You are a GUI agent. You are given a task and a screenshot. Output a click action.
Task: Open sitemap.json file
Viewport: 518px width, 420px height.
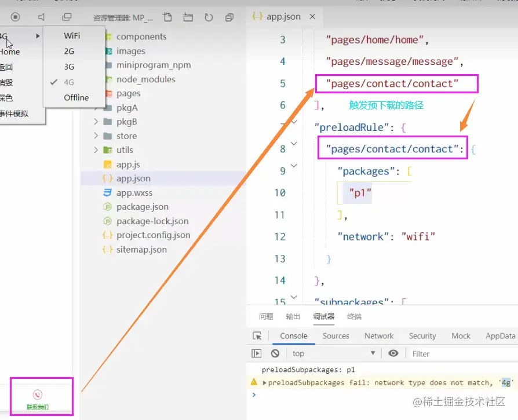tap(141, 249)
